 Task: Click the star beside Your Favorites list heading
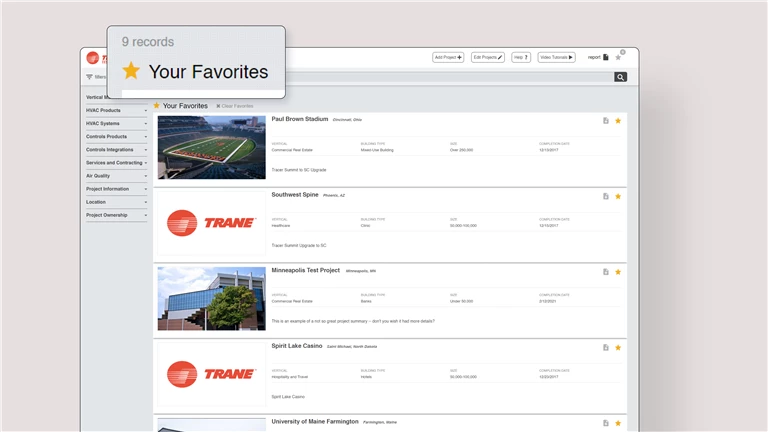click(x=157, y=105)
